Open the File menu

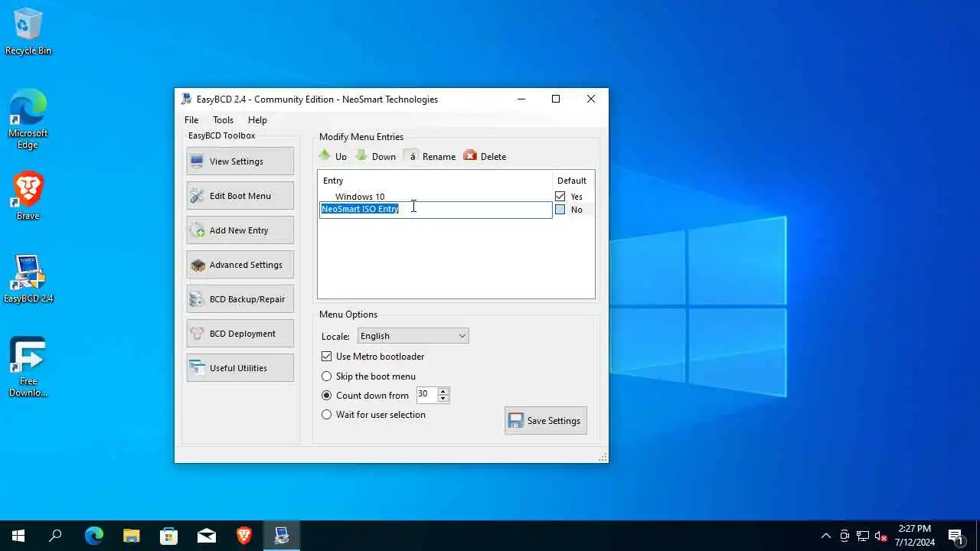coord(191,120)
